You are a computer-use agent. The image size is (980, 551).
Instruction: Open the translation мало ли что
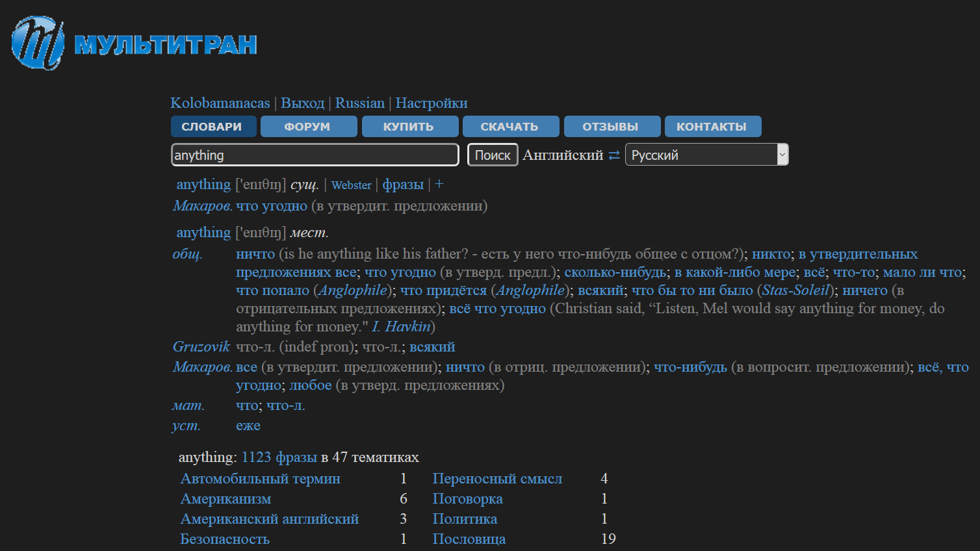coord(922,272)
